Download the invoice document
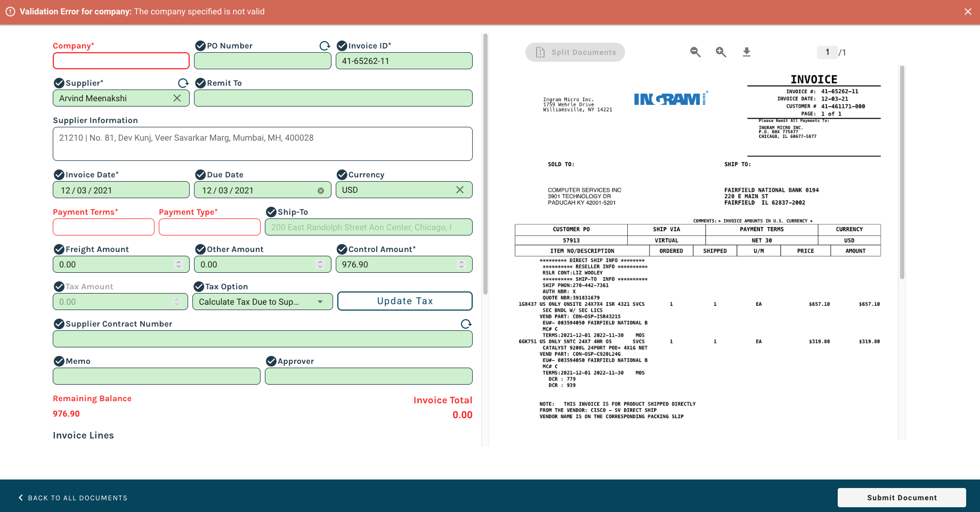 747,52
